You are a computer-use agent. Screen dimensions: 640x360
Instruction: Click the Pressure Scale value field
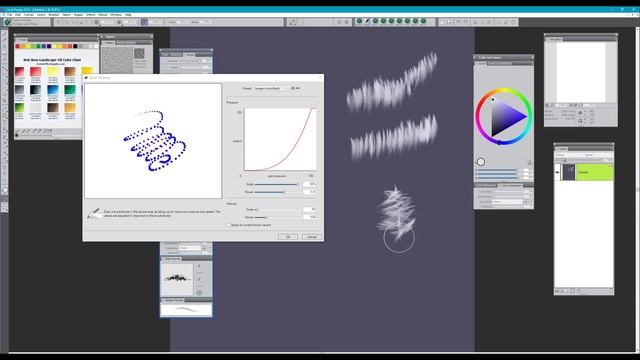click(310, 184)
